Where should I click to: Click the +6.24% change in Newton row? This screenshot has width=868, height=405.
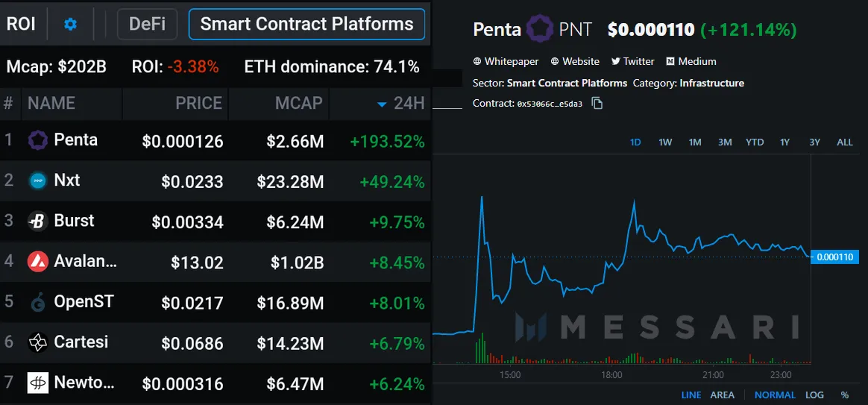[x=397, y=384]
